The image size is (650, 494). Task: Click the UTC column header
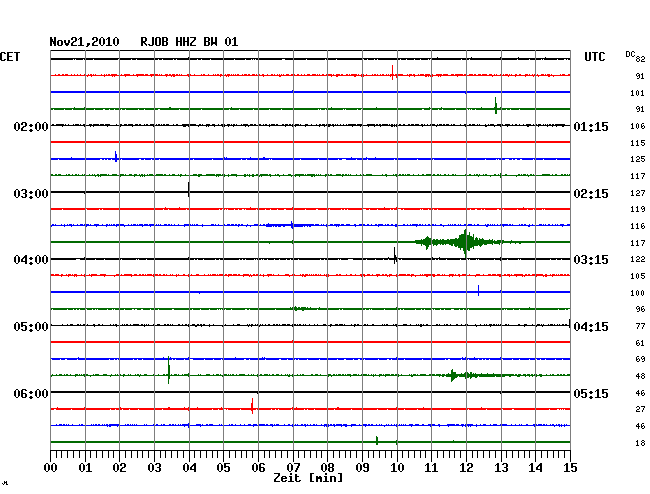tap(594, 57)
